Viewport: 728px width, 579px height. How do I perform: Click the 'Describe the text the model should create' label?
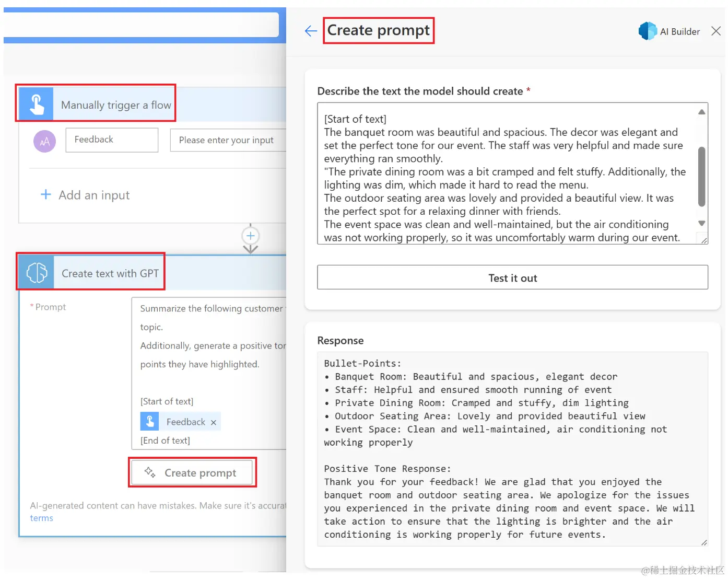tap(420, 91)
